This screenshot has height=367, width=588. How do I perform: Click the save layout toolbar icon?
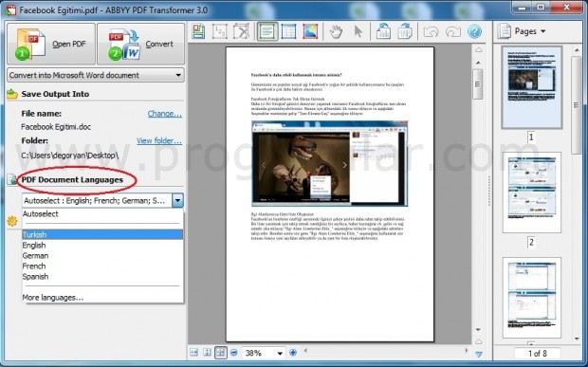coord(199,31)
